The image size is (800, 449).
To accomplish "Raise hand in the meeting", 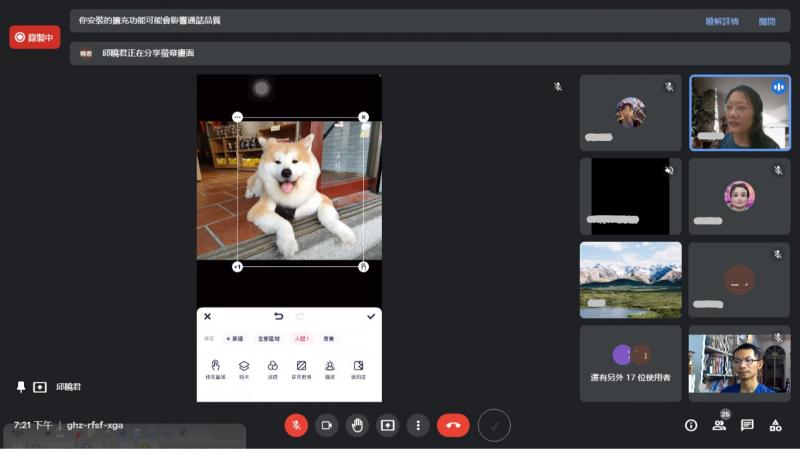I will click(x=357, y=425).
